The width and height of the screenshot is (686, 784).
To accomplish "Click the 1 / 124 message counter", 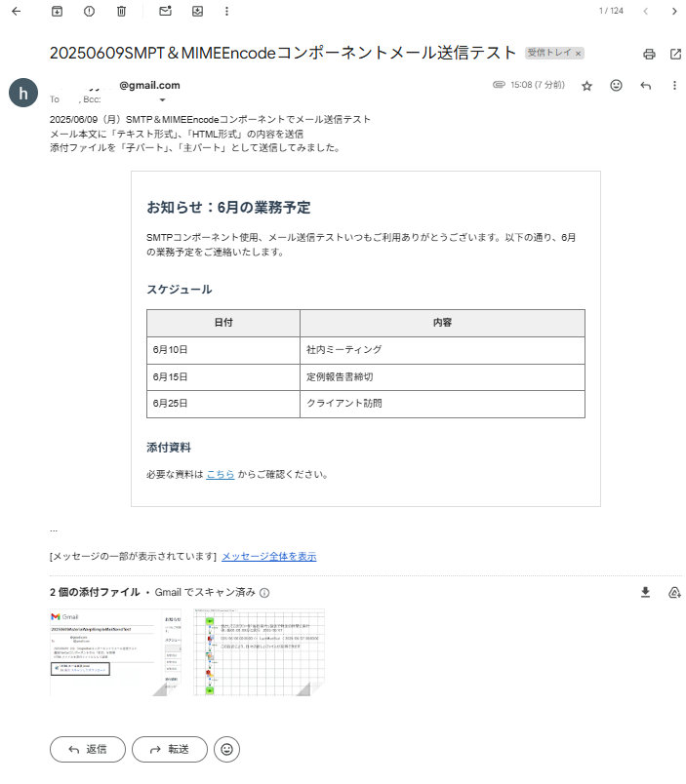I will 611,11.
